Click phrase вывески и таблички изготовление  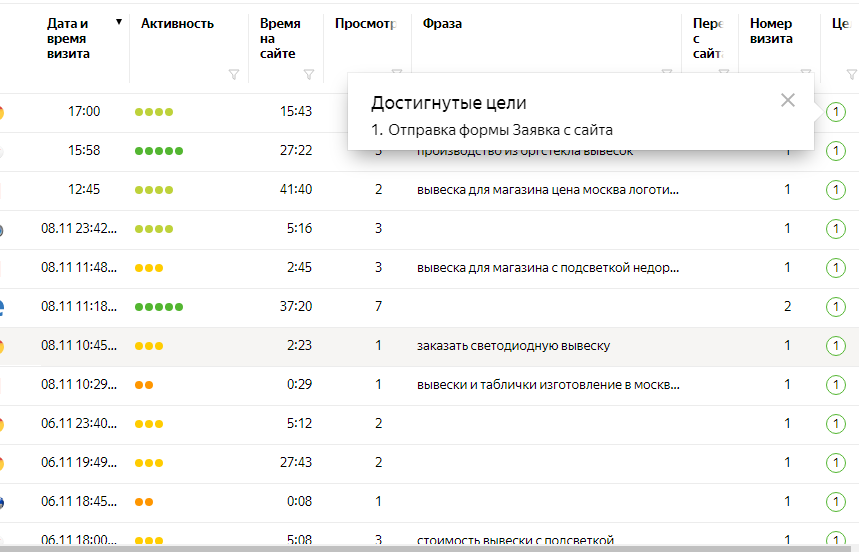click(x=548, y=385)
